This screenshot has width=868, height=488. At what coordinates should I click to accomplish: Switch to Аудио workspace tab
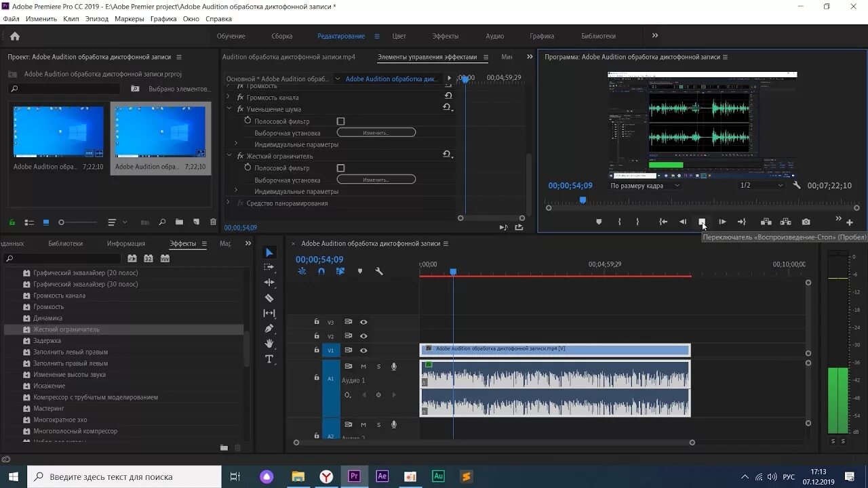click(495, 36)
